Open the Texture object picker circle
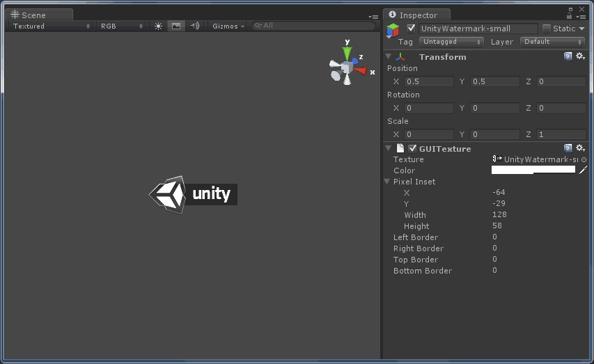Image resolution: width=594 pixels, height=364 pixels. (x=584, y=160)
